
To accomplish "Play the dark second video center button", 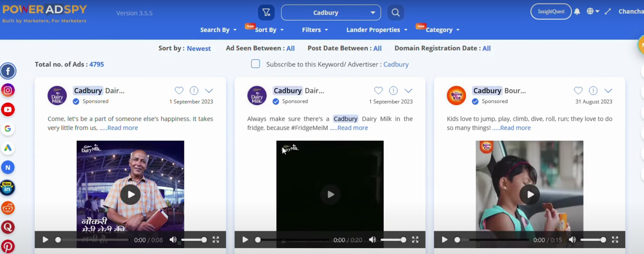I will 330,194.
